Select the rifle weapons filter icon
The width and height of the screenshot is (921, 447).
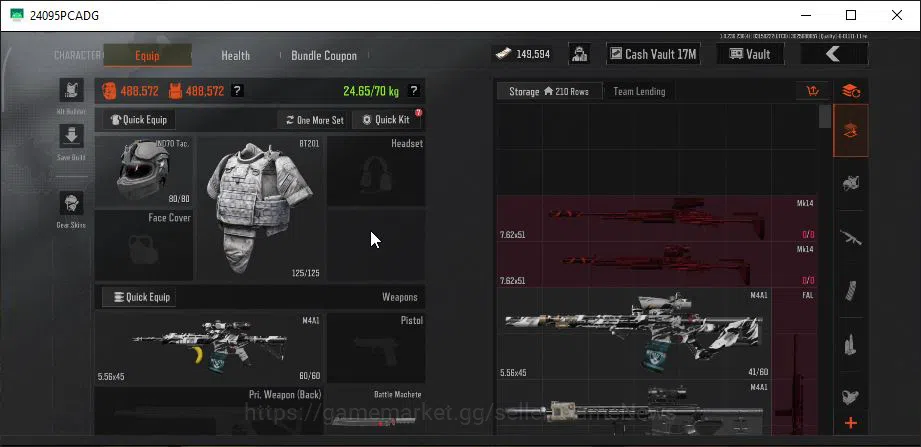coord(851,237)
